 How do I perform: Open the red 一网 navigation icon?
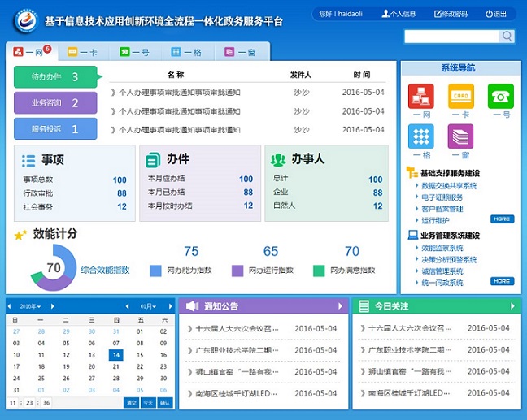point(420,97)
